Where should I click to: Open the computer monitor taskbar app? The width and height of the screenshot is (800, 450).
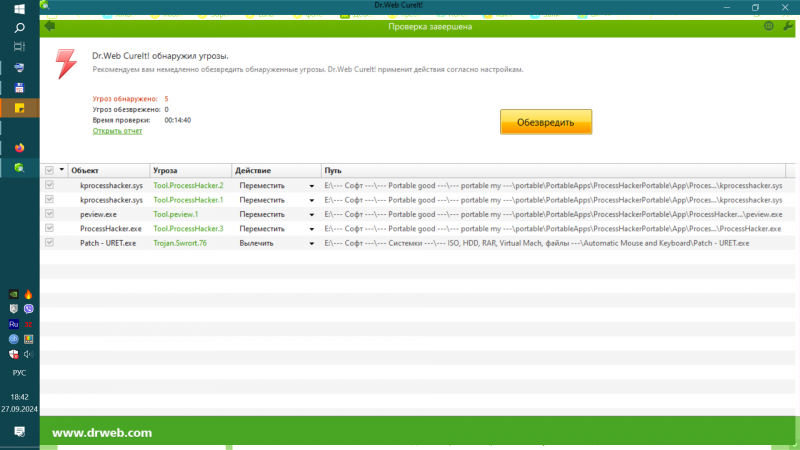(x=19, y=67)
